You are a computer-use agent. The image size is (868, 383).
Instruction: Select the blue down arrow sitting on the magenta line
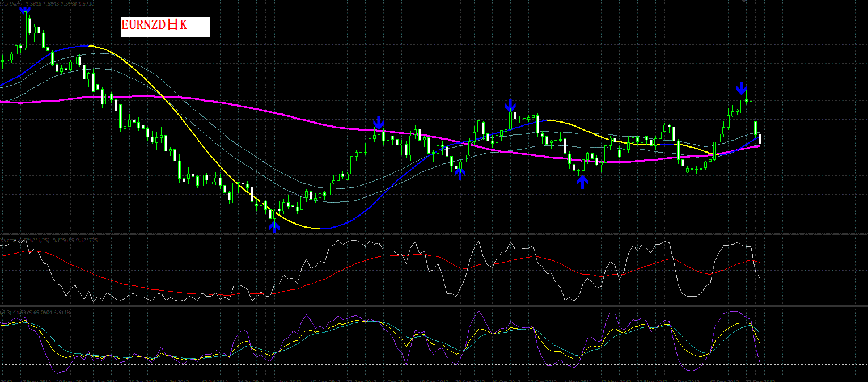click(x=379, y=122)
